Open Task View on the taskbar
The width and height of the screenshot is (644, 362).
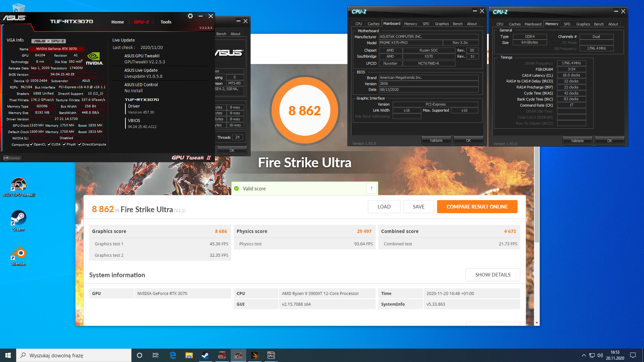(x=156, y=355)
